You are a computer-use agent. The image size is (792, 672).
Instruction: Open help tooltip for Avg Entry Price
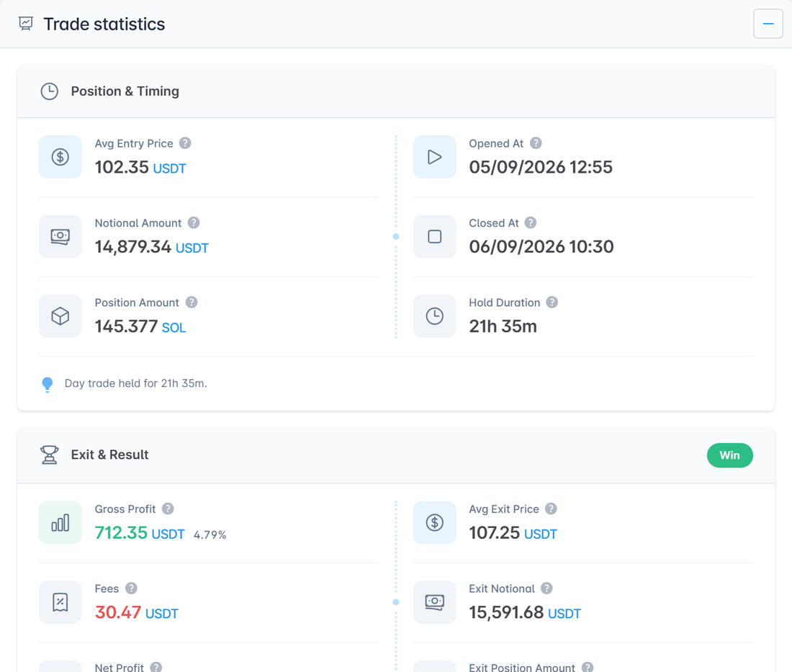[x=185, y=143]
